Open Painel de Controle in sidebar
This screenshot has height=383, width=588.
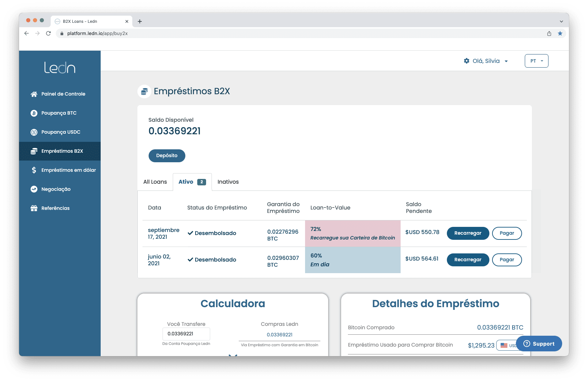click(60, 94)
